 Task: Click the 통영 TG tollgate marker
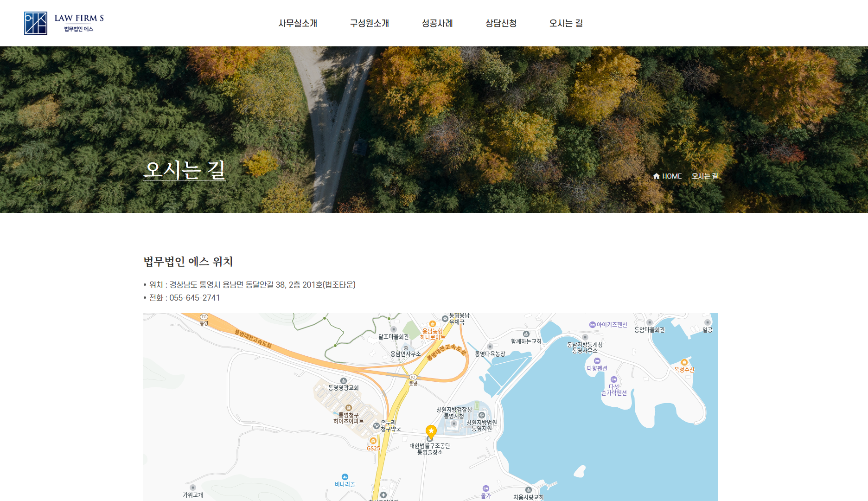click(204, 317)
